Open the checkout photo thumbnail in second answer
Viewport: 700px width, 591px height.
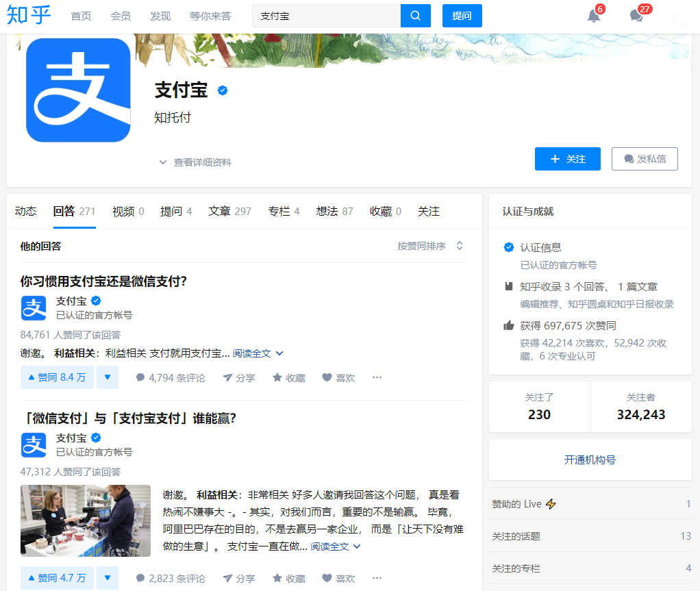click(85, 520)
